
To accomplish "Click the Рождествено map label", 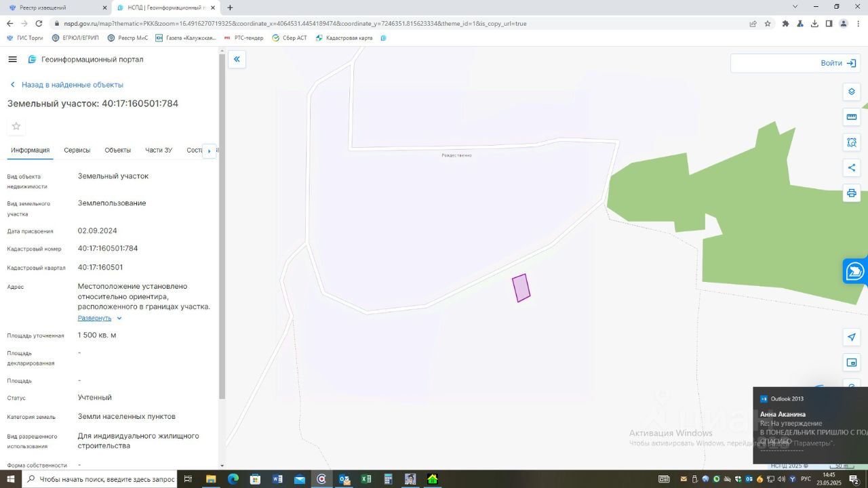I will pos(456,155).
